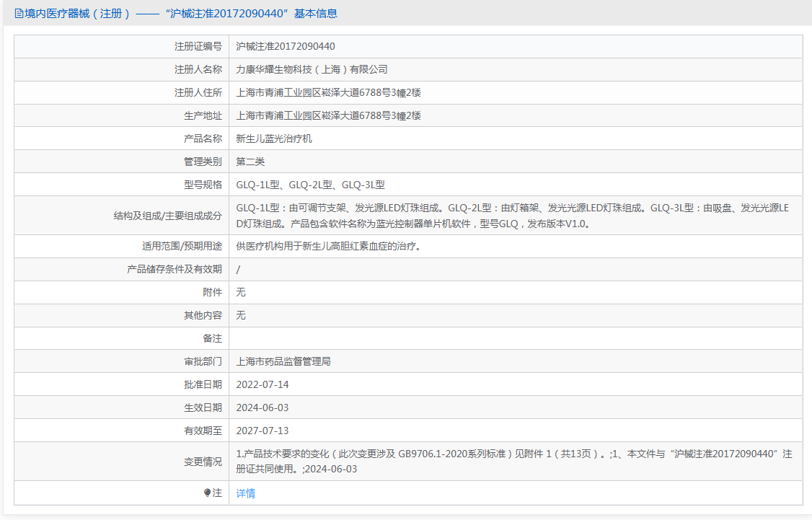Click the approval date 2022-07-14
This screenshot has width=812, height=520.
(x=262, y=385)
